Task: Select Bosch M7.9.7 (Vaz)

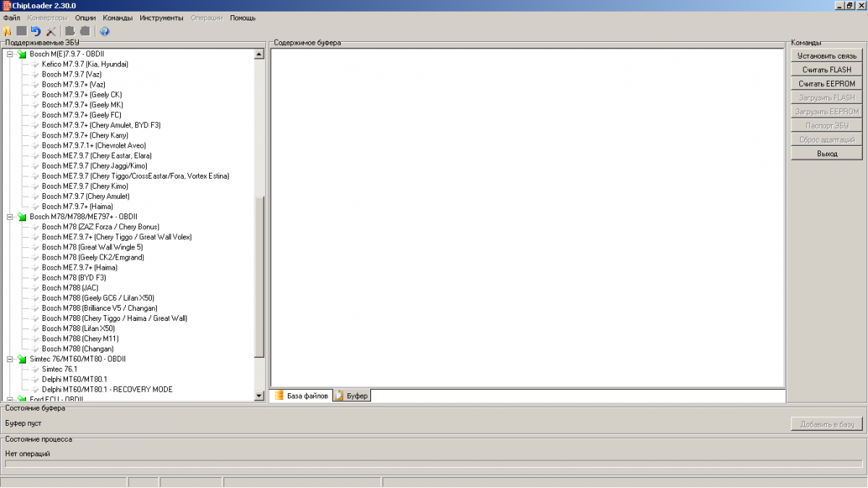Action: (x=72, y=74)
